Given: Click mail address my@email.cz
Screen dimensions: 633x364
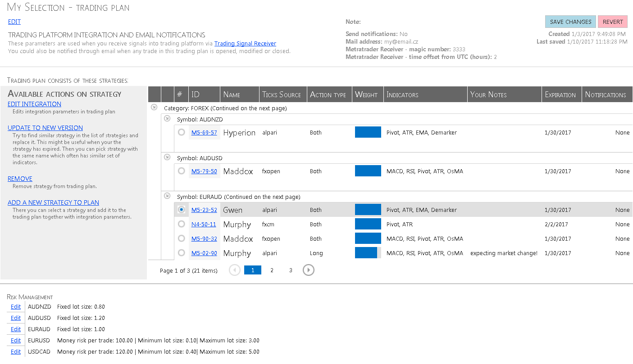Looking at the screenshot, I should (401, 42).
